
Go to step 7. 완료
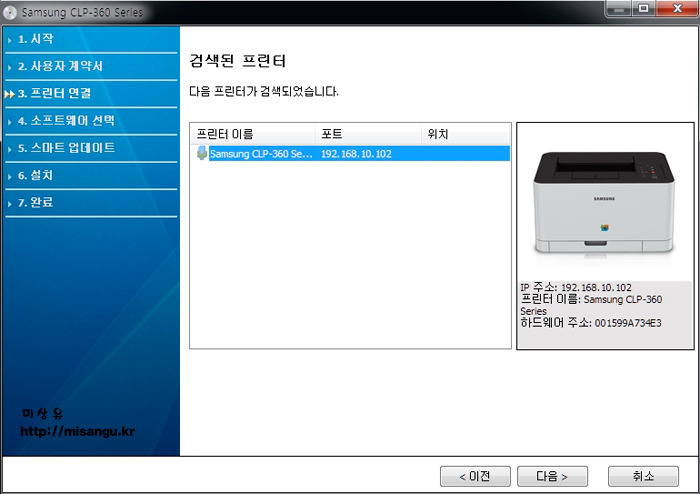[36, 203]
